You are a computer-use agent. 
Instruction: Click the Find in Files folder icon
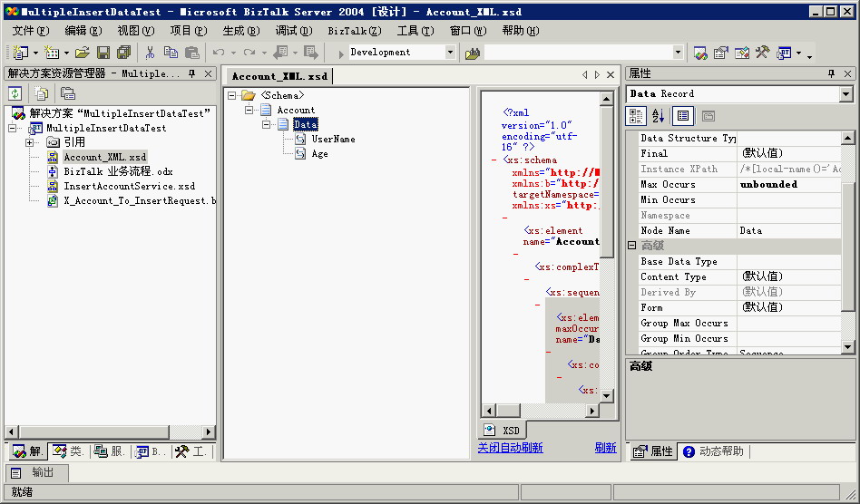473,53
